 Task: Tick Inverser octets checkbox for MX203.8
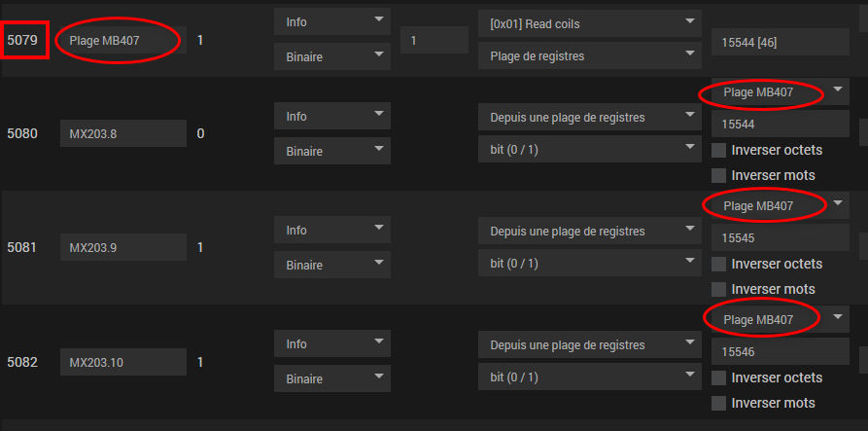coord(719,150)
